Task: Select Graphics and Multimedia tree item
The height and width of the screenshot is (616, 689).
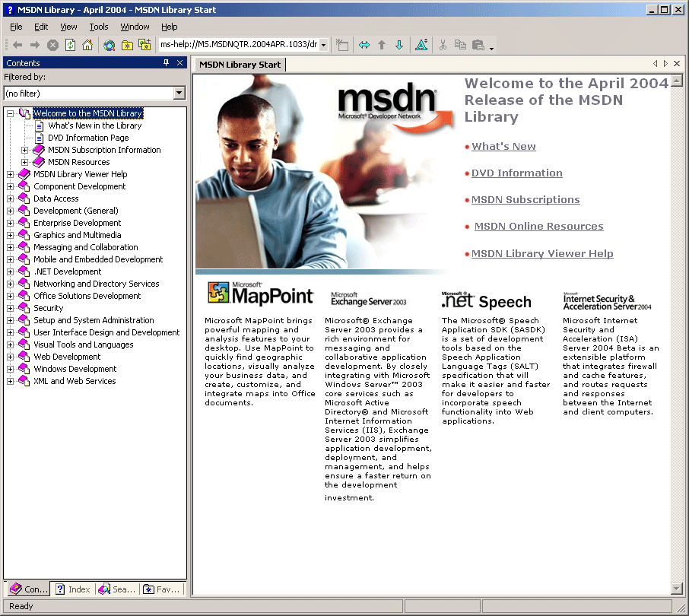Action: [78, 235]
